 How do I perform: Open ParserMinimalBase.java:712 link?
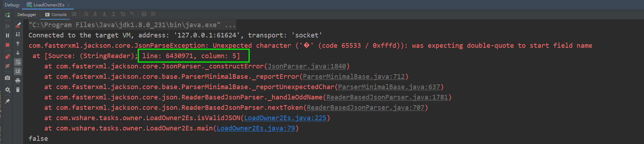coord(354,77)
